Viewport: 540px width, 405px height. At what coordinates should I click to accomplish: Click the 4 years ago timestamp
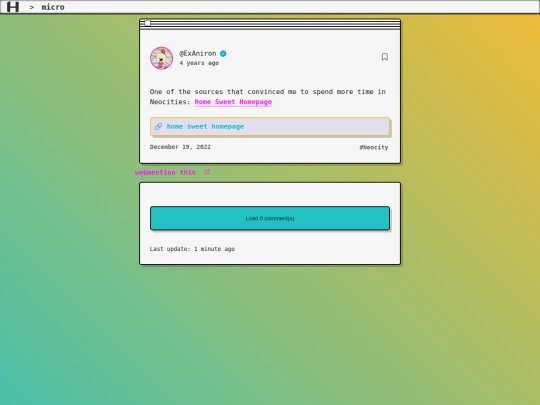point(199,63)
